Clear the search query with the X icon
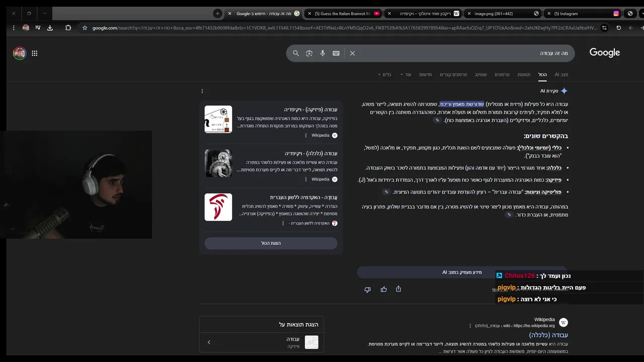This screenshot has height=362, width=644. (352, 53)
